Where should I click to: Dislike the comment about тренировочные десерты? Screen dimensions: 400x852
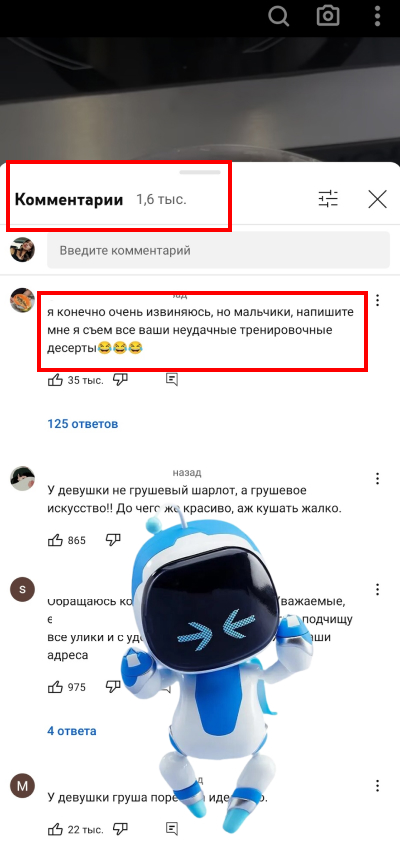(120, 380)
